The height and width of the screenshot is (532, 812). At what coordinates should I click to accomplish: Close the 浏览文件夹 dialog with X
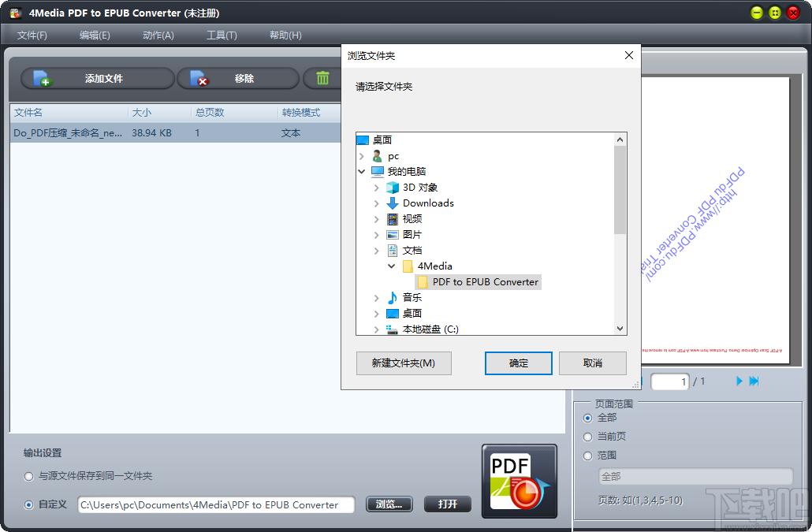point(628,55)
